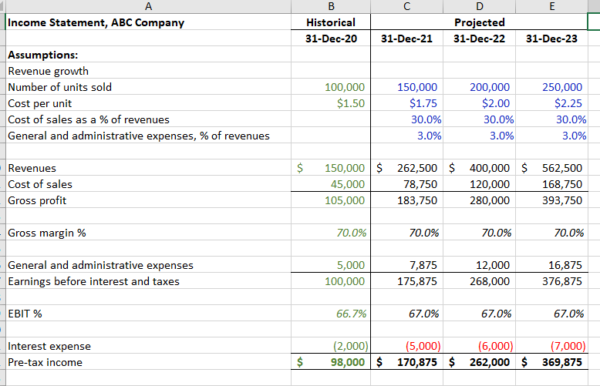The height and width of the screenshot is (386, 600).
Task: Select G&A expense value 7,875
Action: point(407,265)
